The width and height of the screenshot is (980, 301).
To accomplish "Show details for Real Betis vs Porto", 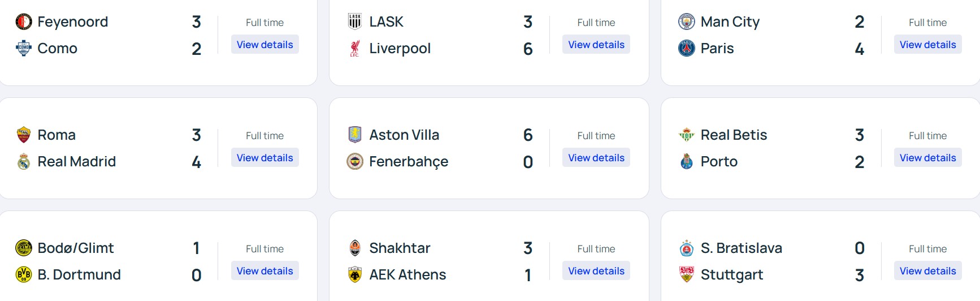I will click(x=927, y=158).
